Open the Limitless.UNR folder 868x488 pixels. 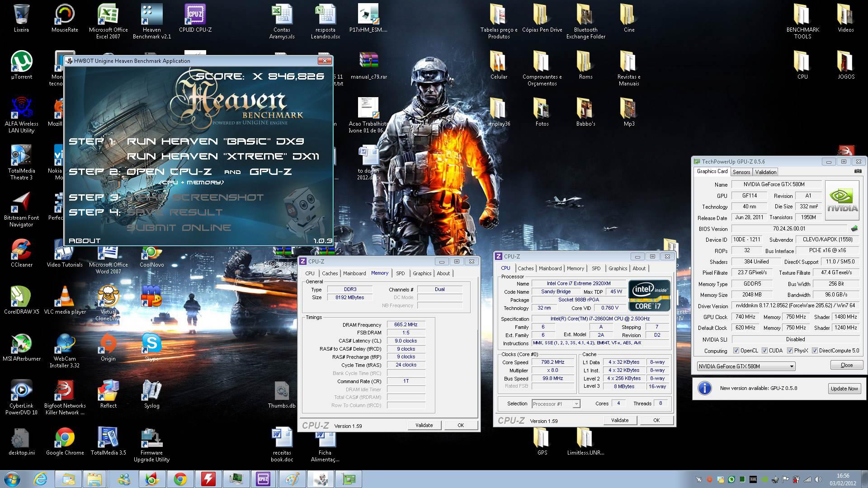[585, 441]
